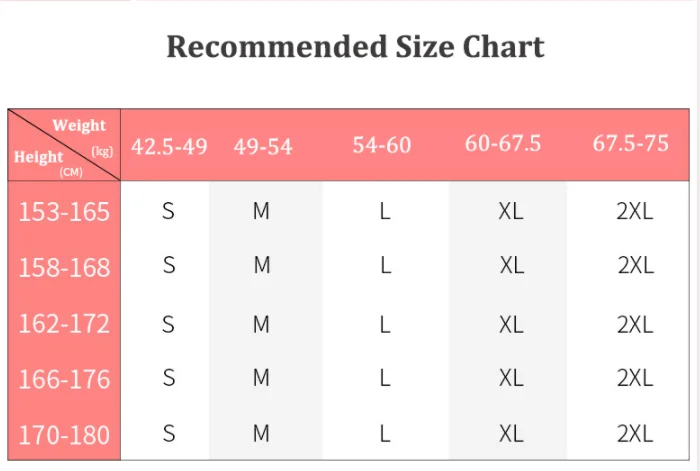The width and height of the screenshot is (700, 471).
Task: Select the 60-67.5 weight column header
Action: (x=503, y=143)
